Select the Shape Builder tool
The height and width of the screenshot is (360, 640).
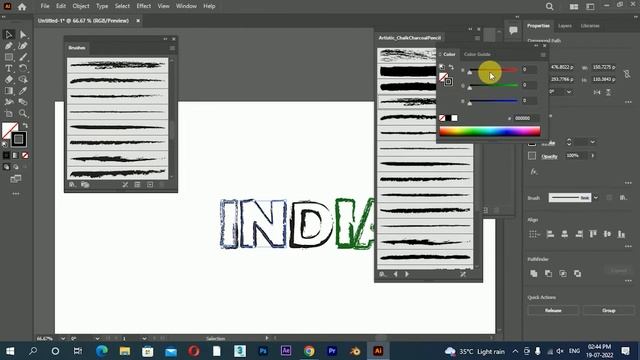coord(23,80)
